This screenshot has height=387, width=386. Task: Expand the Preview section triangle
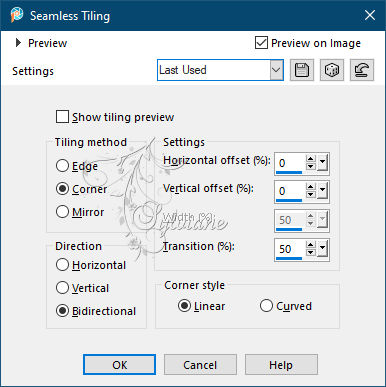pyautogui.click(x=18, y=43)
